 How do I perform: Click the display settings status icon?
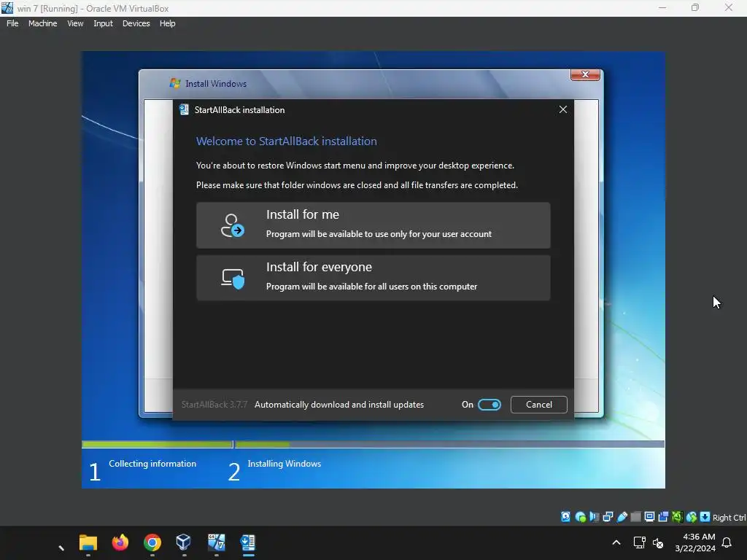[649, 517]
